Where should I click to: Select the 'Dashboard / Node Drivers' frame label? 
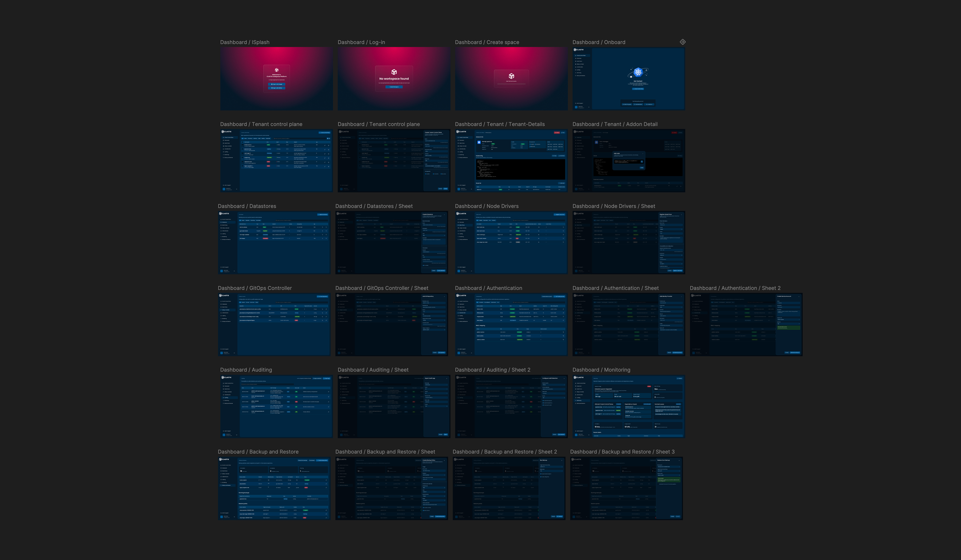pyautogui.click(x=487, y=206)
